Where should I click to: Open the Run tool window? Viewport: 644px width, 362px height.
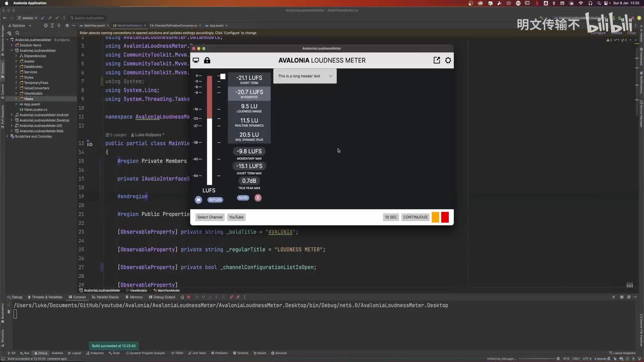pos(25,353)
